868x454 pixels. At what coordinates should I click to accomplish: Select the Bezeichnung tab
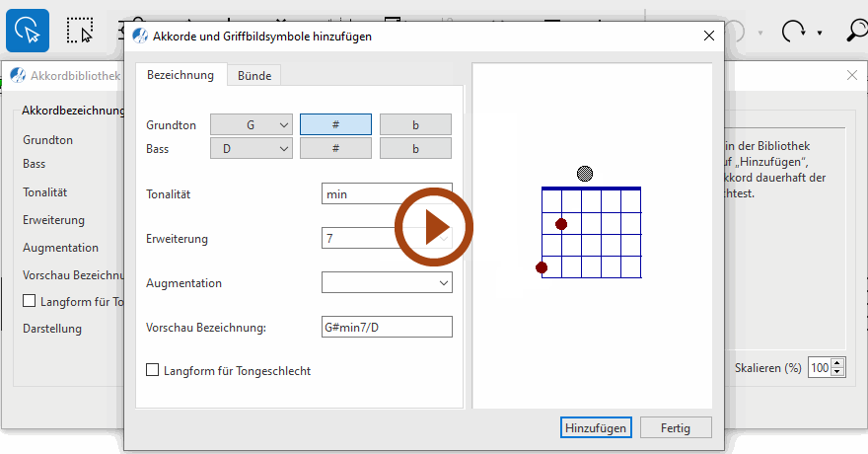(x=181, y=75)
